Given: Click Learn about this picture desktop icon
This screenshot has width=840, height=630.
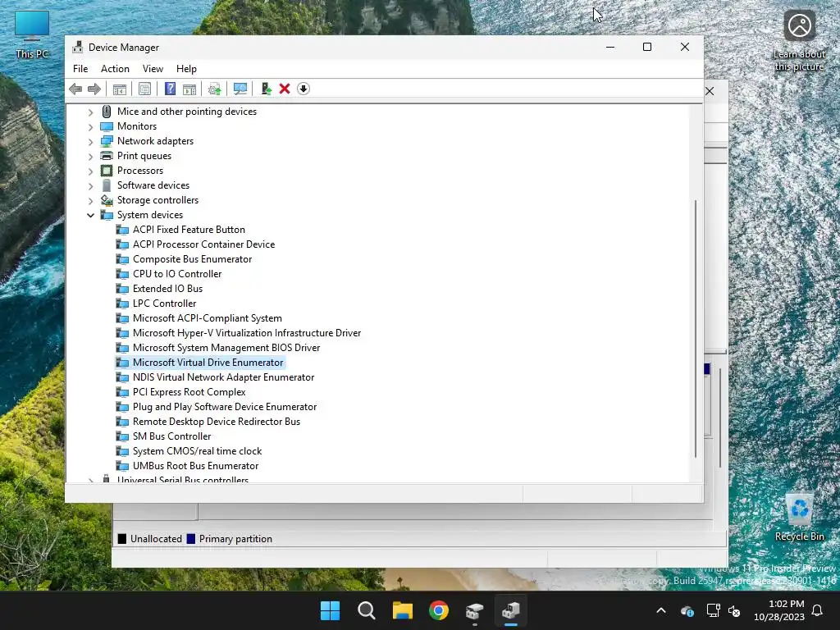Looking at the screenshot, I should click(799, 40).
